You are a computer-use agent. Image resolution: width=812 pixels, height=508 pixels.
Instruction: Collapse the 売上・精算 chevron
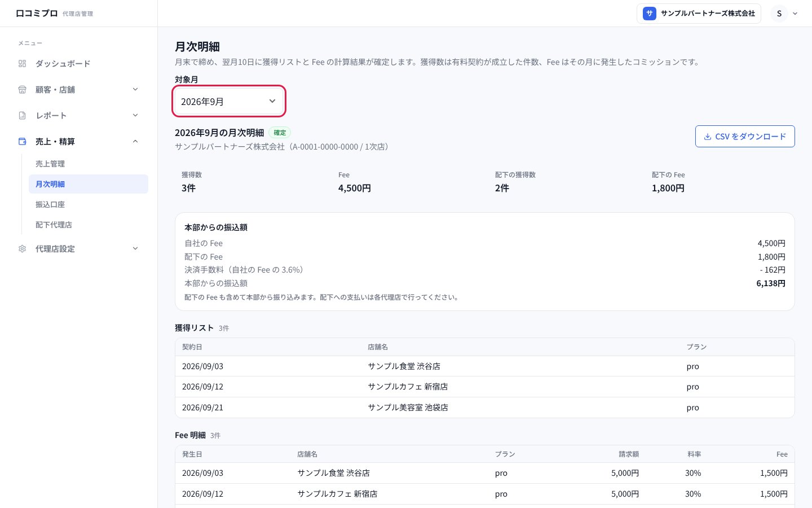tap(135, 142)
